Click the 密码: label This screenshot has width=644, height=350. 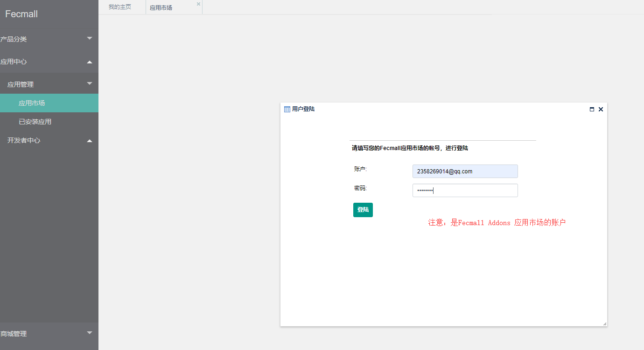coord(360,188)
